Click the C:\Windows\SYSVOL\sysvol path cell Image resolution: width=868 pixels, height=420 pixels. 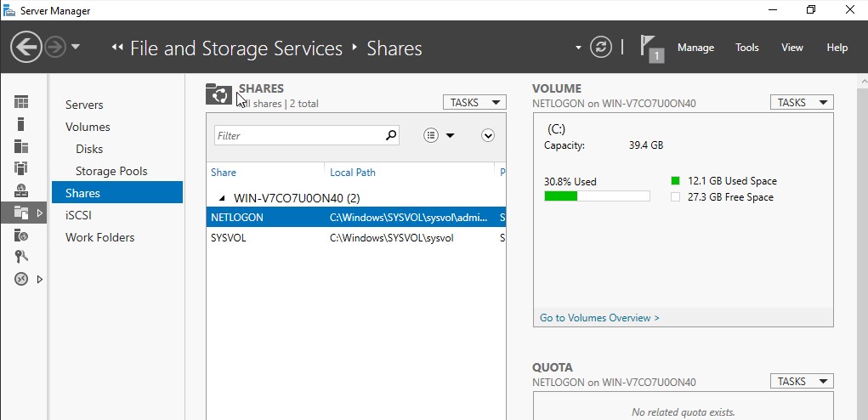pos(391,238)
